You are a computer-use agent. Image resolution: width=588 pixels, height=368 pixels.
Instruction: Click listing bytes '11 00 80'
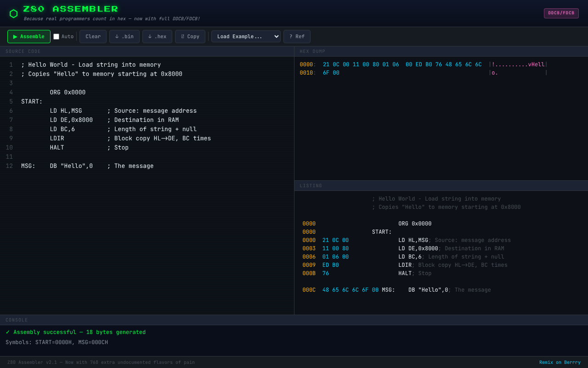click(x=335, y=248)
